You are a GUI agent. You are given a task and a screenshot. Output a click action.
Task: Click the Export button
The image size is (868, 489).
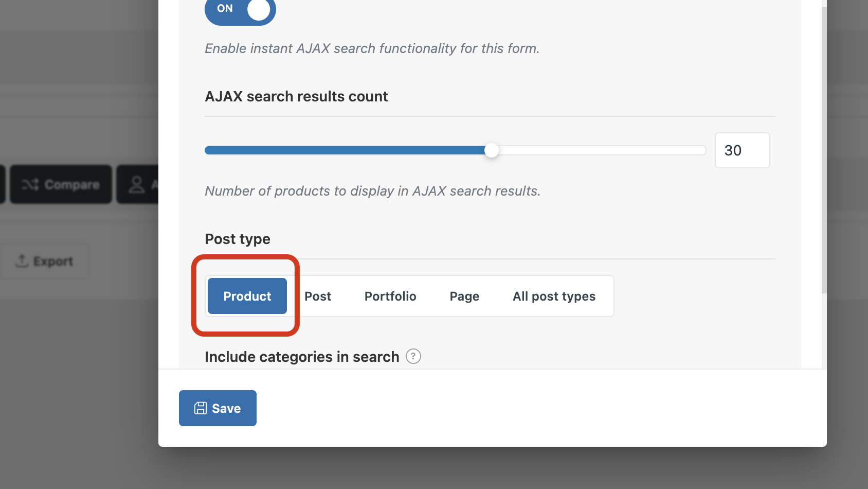pos(45,261)
